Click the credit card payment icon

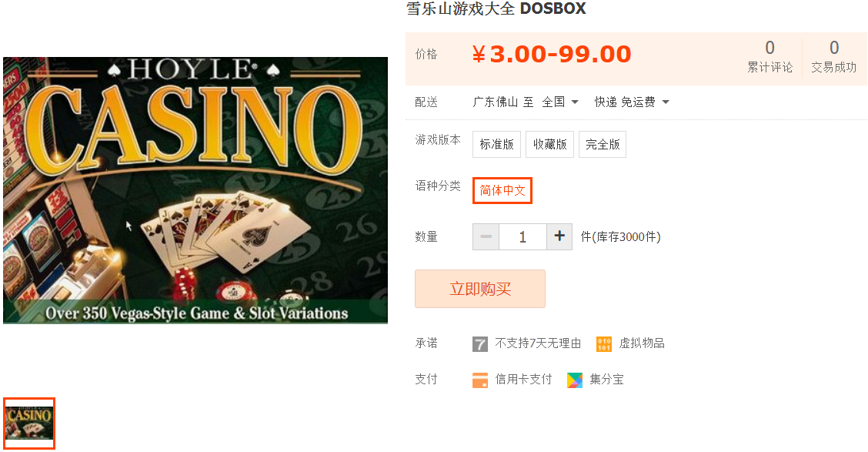479,380
